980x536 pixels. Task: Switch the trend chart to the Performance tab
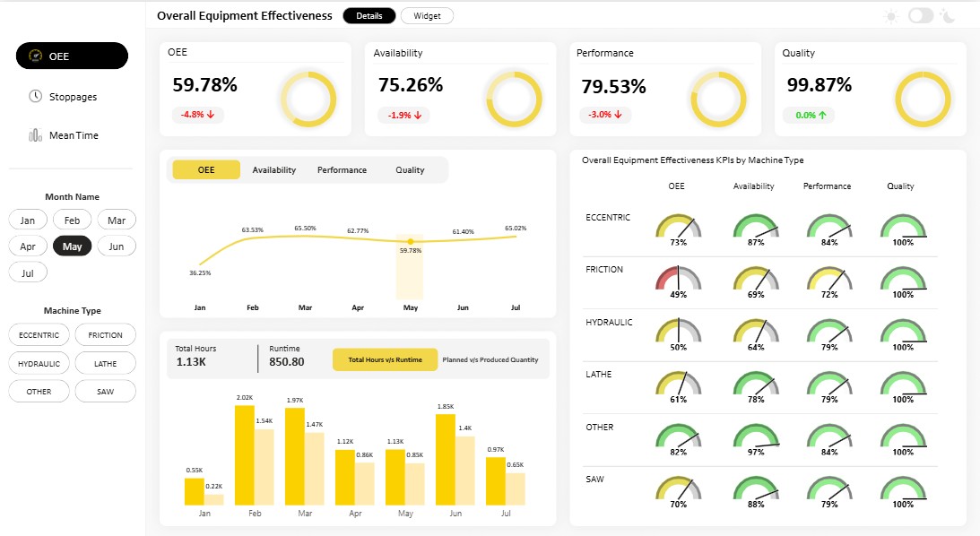342,170
